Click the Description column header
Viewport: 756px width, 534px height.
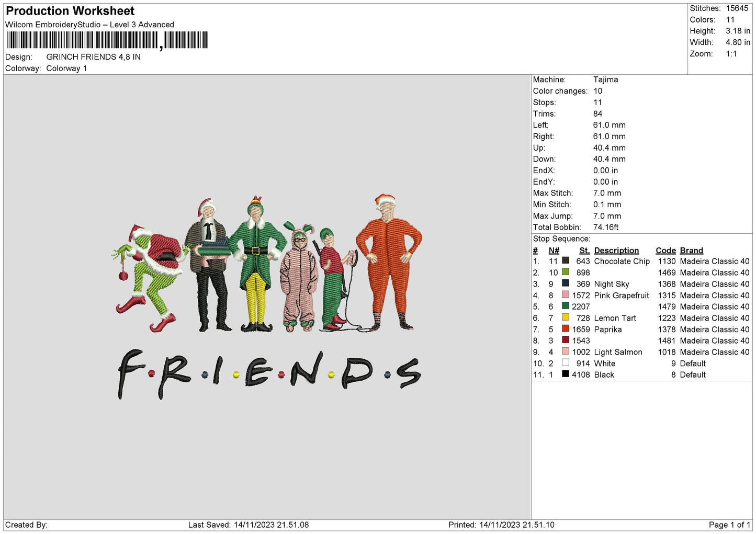pyautogui.click(x=616, y=251)
